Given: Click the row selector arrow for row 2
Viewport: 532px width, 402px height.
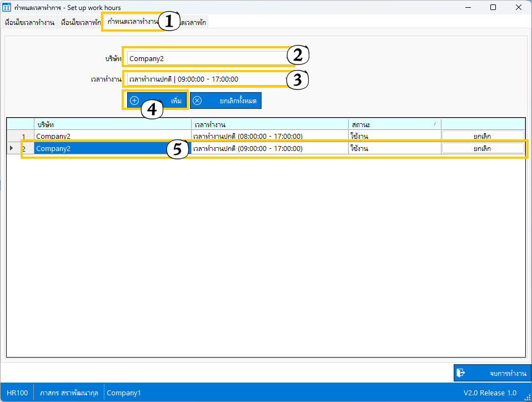Looking at the screenshot, I should 12,148.
